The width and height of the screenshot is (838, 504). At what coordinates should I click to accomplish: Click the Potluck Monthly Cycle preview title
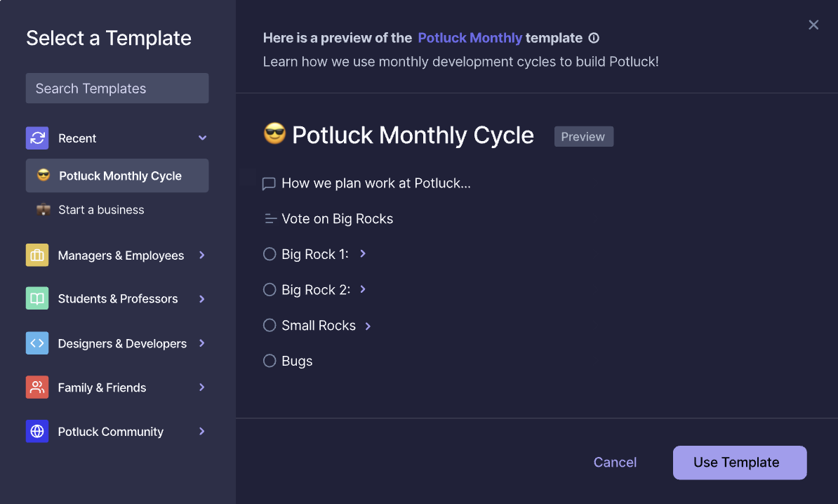pos(413,135)
